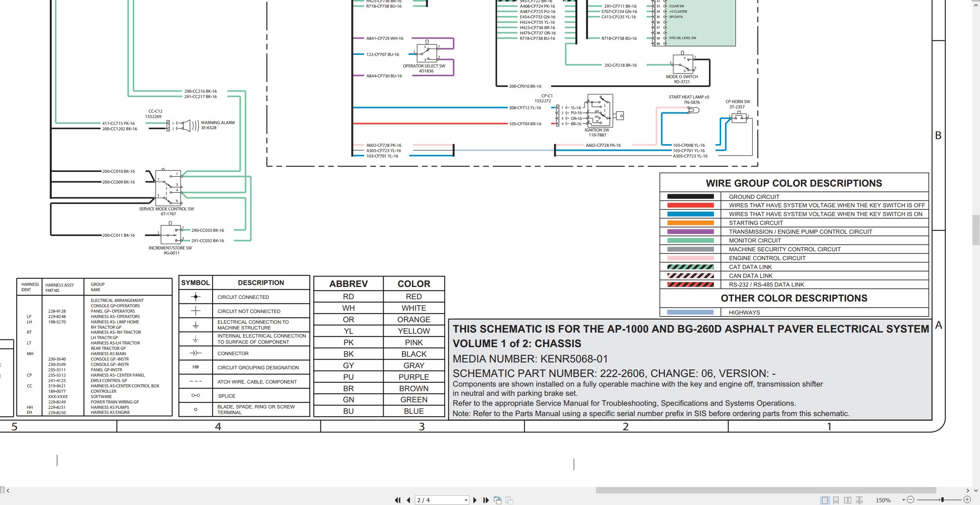
Task: Click the CIRCUIT NOT CONNECTED symbol
Action: (x=196, y=311)
